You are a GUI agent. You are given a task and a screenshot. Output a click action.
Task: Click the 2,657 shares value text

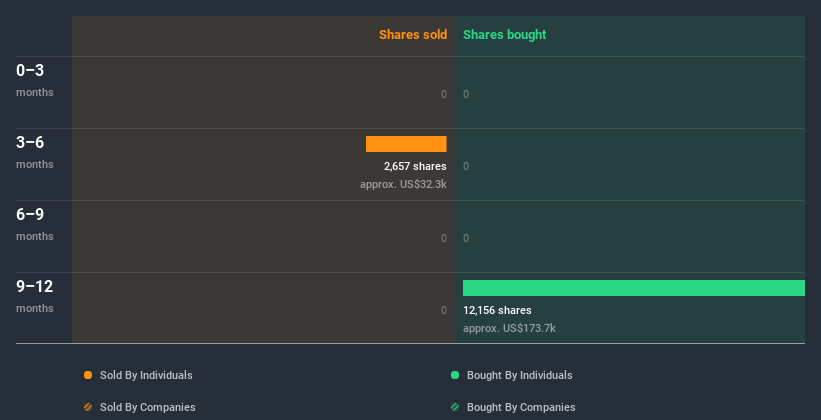(x=415, y=166)
